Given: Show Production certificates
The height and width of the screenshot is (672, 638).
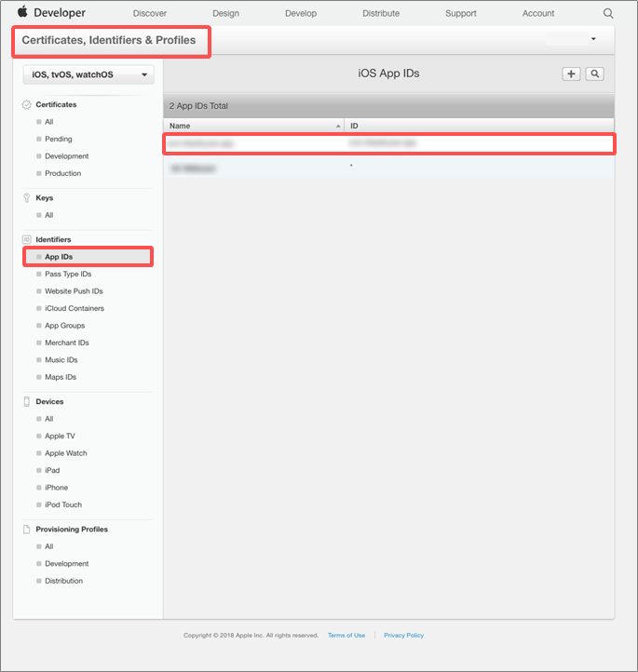Looking at the screenshot, I should click(62, 173).
